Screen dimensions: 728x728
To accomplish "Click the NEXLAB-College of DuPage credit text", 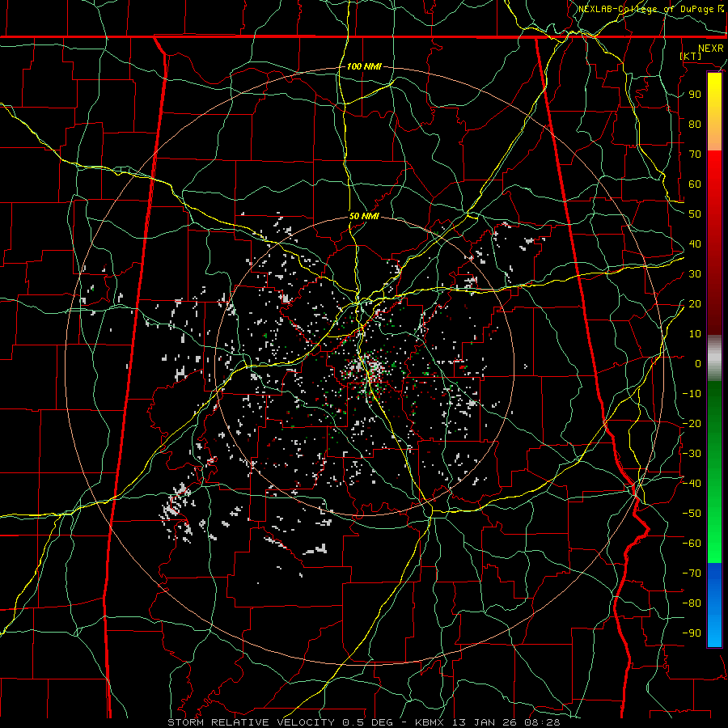I will point(651,9).
